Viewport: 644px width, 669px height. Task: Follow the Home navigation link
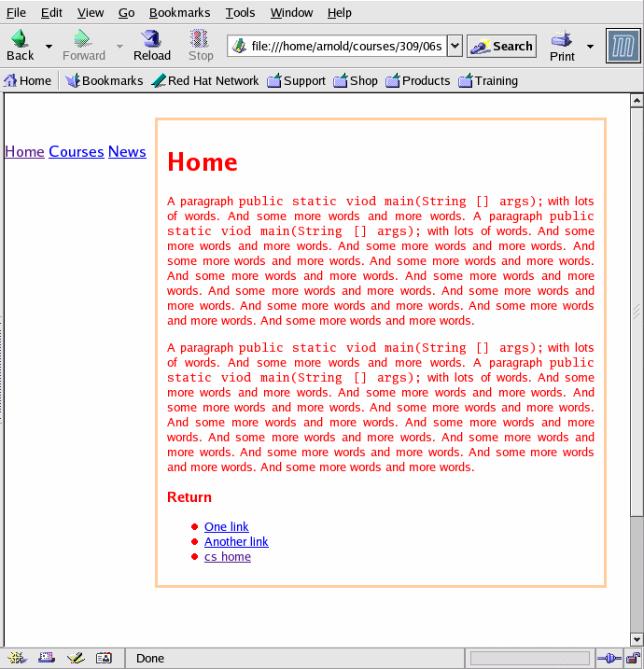[24, 151]
